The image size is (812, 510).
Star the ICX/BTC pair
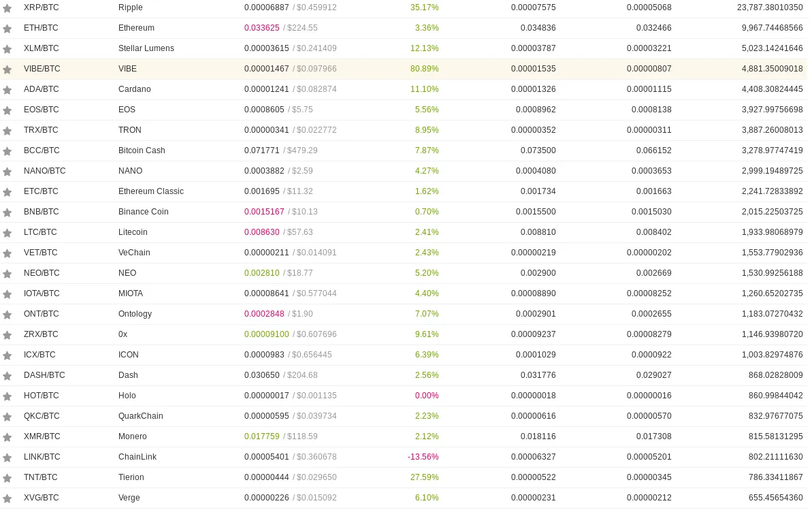[x=7, y=355]
